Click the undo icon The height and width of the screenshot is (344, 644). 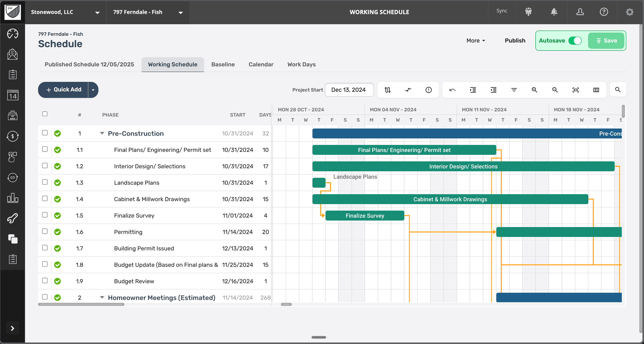(452, 90)
